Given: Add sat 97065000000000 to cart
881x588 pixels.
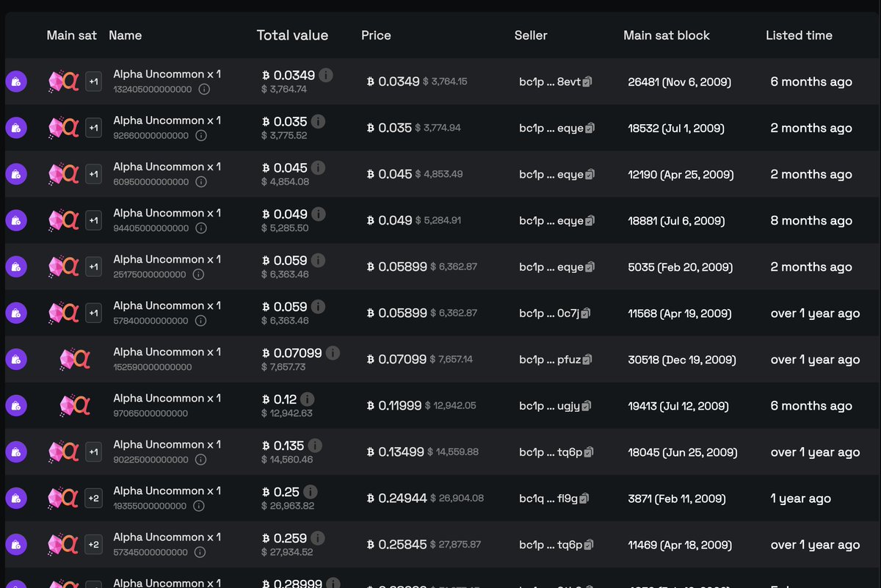Looking at the screenshot, I should pyautogui.click(x=16, y=406).
